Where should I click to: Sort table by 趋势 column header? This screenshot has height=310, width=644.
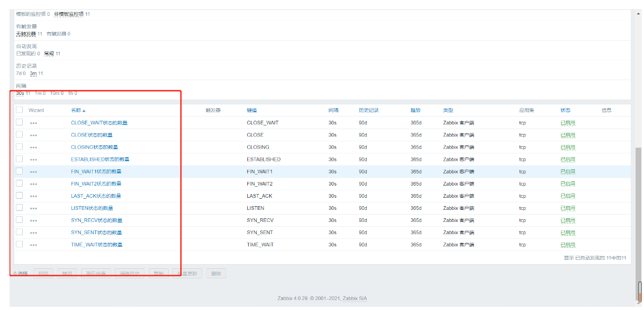(415, 110)
